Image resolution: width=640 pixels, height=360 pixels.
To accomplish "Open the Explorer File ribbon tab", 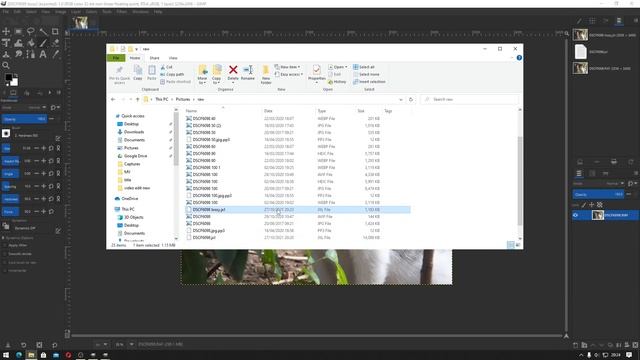I will tap(116, 58).
